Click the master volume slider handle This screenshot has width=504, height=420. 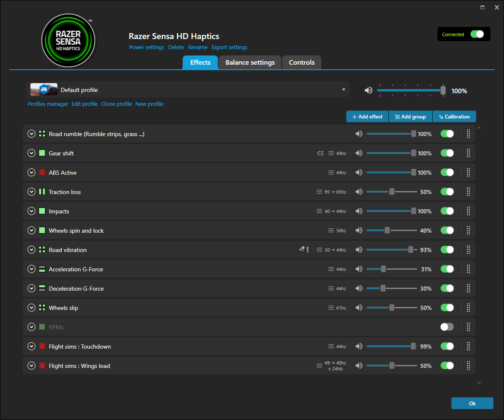tap(443, 90)
